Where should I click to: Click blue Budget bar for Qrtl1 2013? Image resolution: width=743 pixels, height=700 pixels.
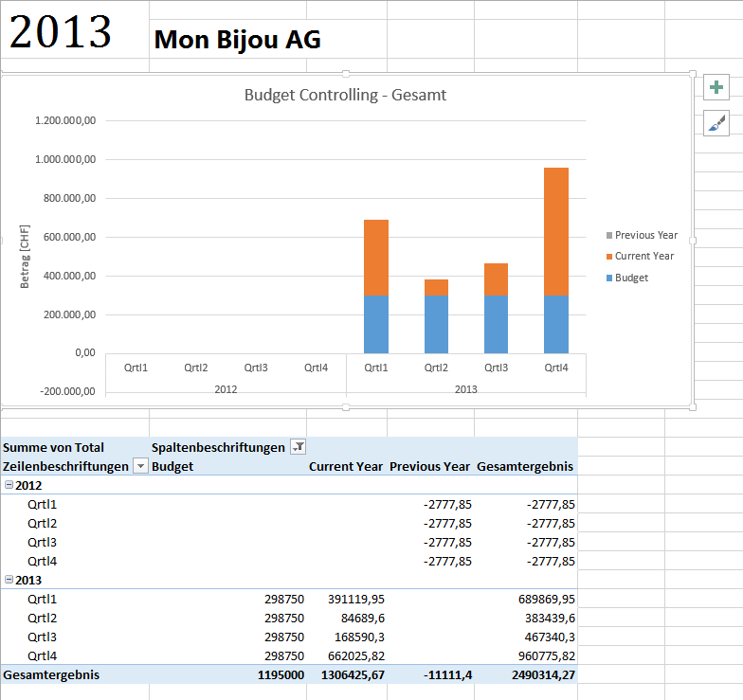tap(376, 323)
